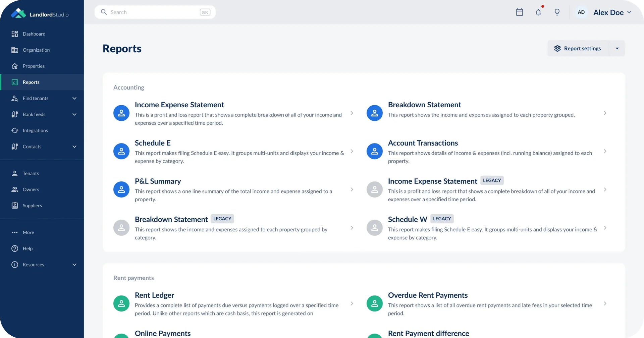Click the More sidebar item

(x=42, y=232)
